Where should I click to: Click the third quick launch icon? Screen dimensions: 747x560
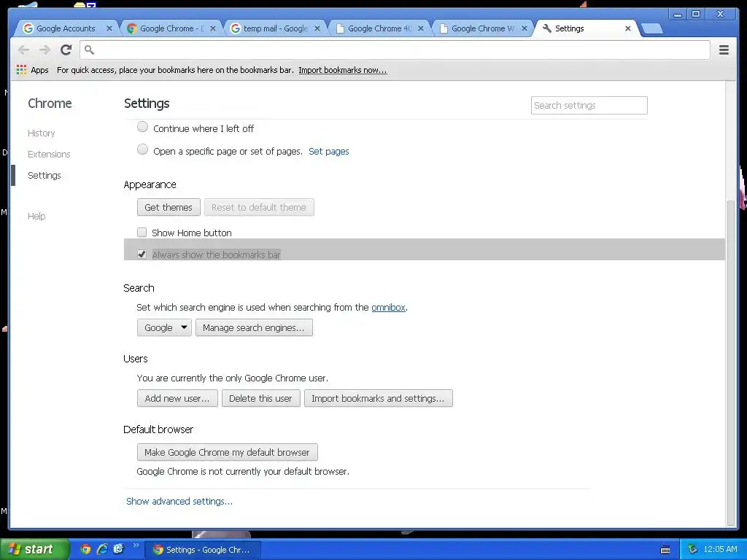(118, 549)
